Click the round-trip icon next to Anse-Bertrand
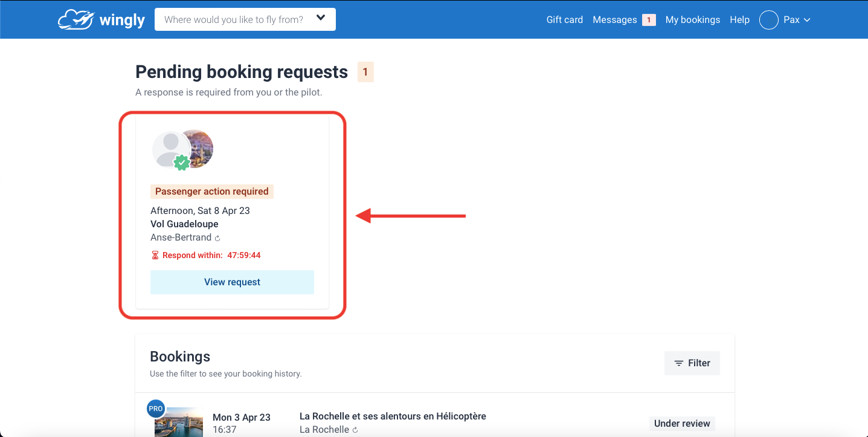 click(x=217, y=238)
